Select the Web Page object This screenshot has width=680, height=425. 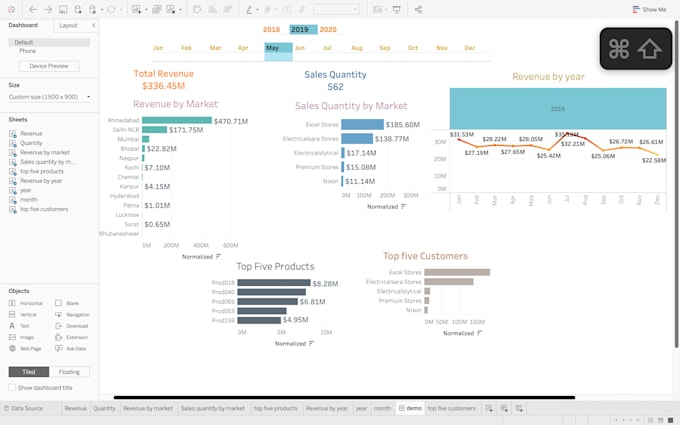coord(30,349)
